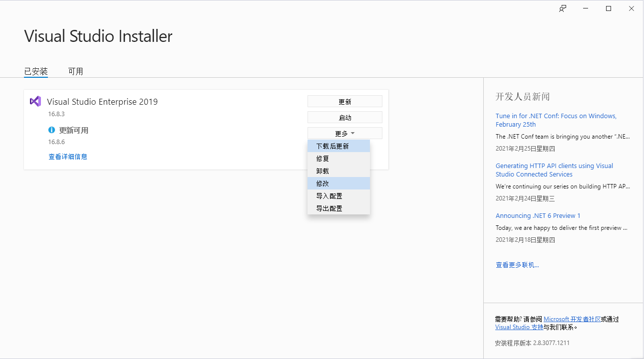644x359 pixels.
Task: Click the 启动 button to launch
Action: pos(344,117)
